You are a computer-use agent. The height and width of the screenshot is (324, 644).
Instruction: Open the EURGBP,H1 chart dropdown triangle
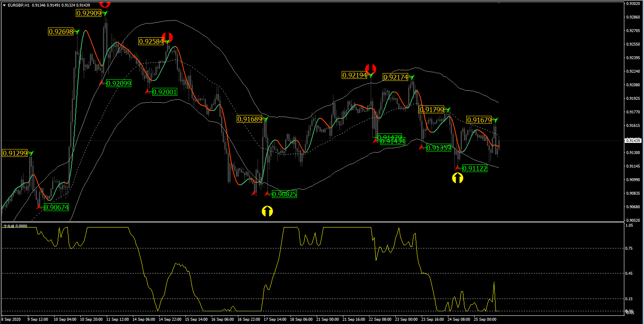tap(4, 5)
